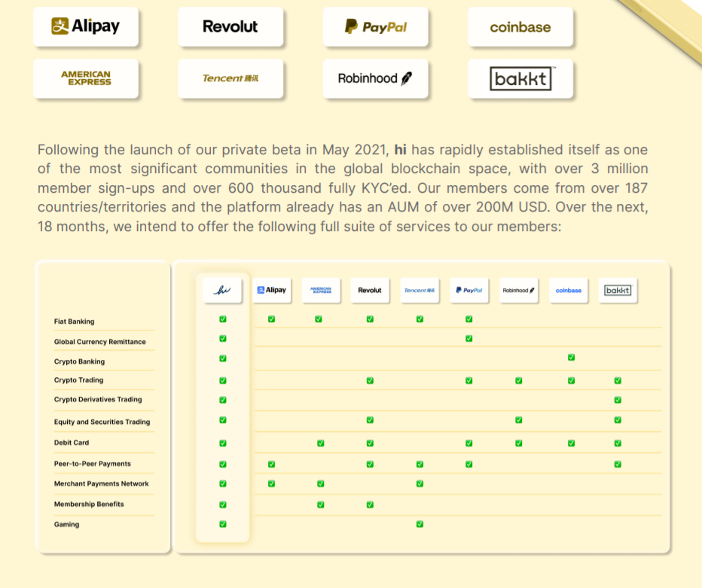This screenshot has width=702, height=588.
Task: Select the PayPal column header logo
Action: click(x=469, y=291)
